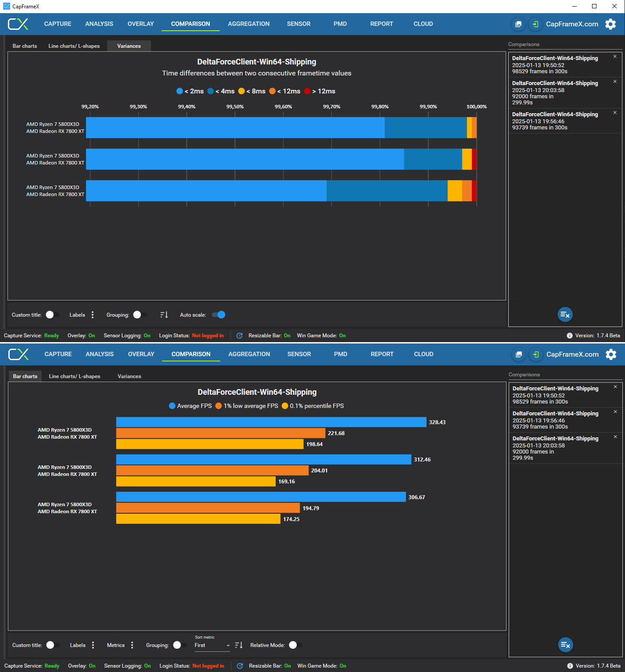Viewport: 625px width, 672px height.
Task: Click the CapFrameX logo in the top window
Action: [18, 24]
